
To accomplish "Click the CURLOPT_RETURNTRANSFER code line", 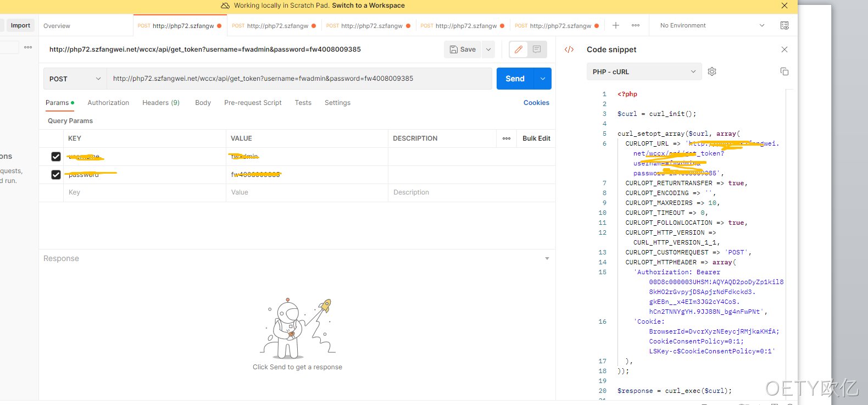I will pos(686,183).
